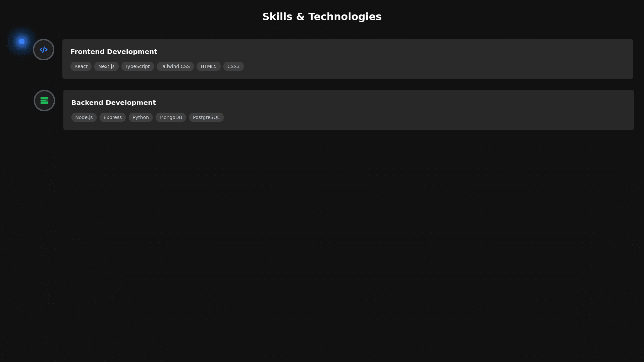Click the Skills & Technologies title
The image size is (644, 362).
(x=322, y=16)
